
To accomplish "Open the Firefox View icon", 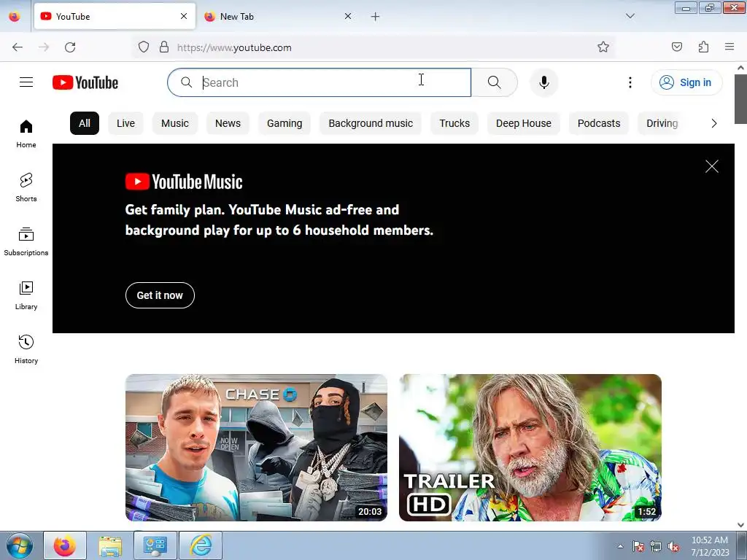I will pos(15,16).
